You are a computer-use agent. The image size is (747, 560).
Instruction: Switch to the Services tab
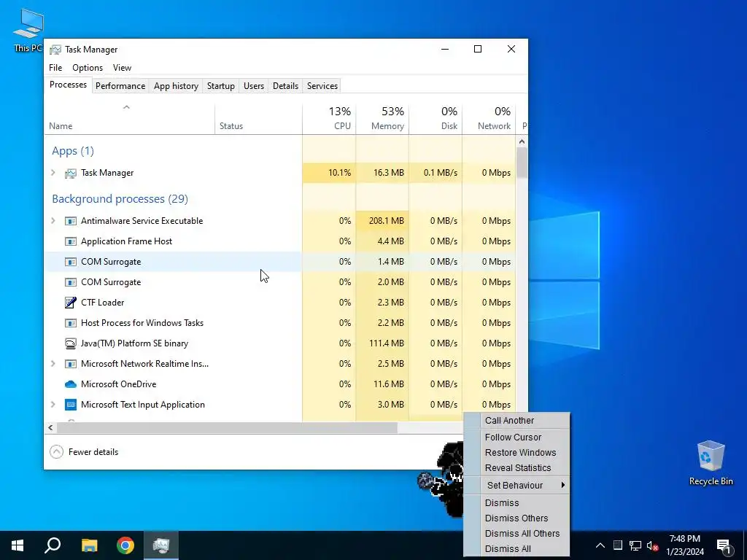pos(322,86)
